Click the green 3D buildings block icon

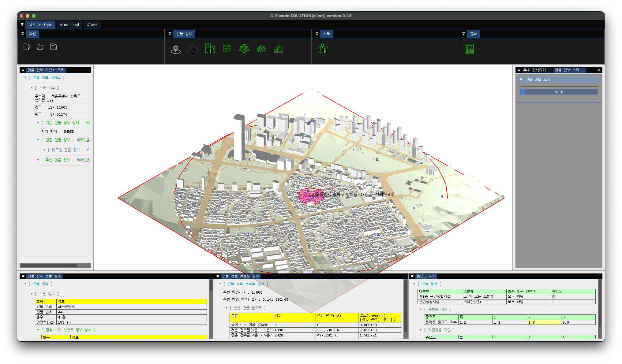click(x=244, y=49)
